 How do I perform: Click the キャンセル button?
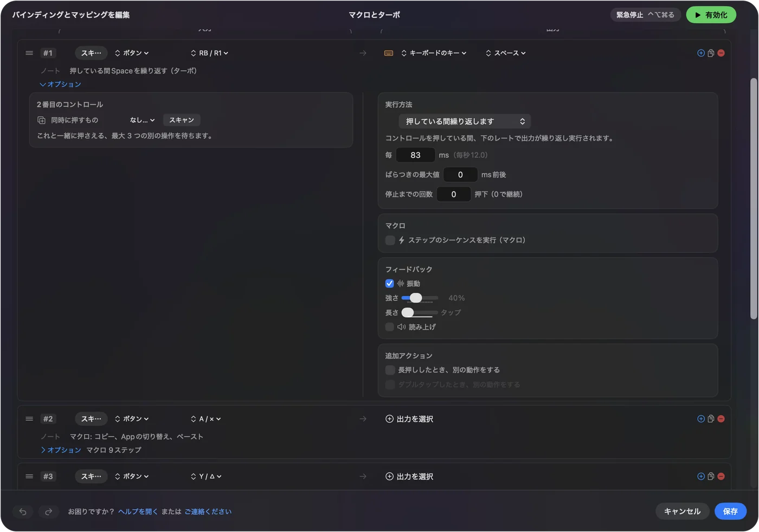[682, 511]
